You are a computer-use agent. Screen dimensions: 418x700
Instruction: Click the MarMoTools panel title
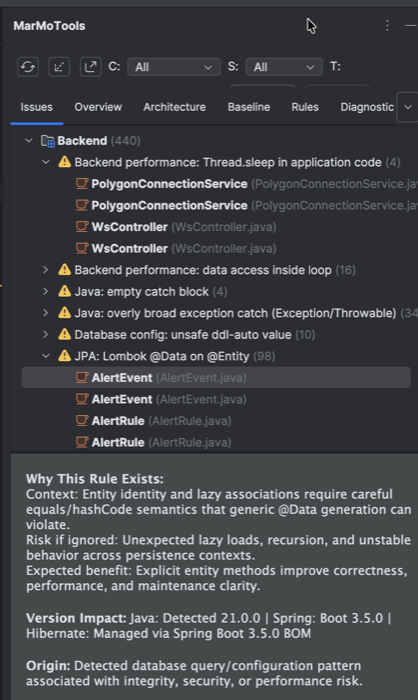pos(49,26)
